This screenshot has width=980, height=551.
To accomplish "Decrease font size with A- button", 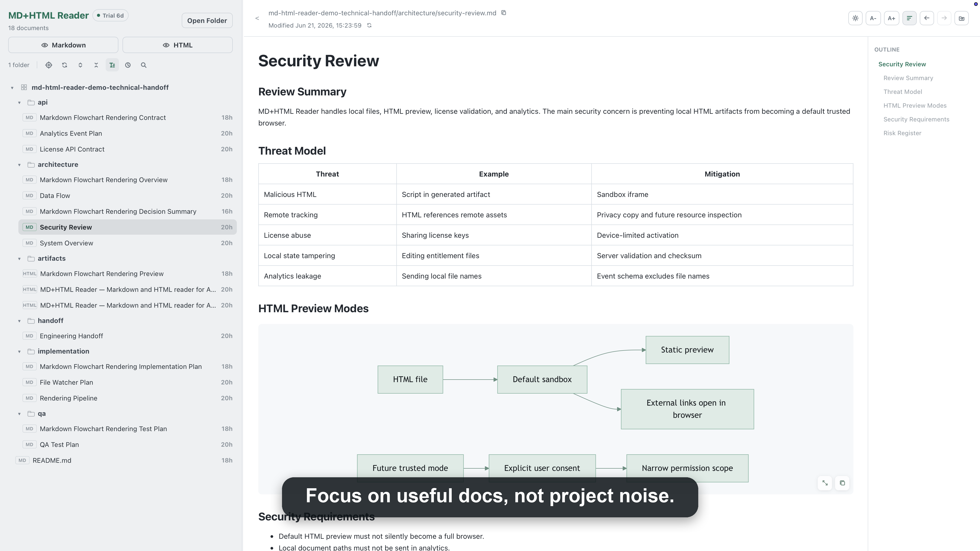I will pyautogui.click(x=873, y=18).
